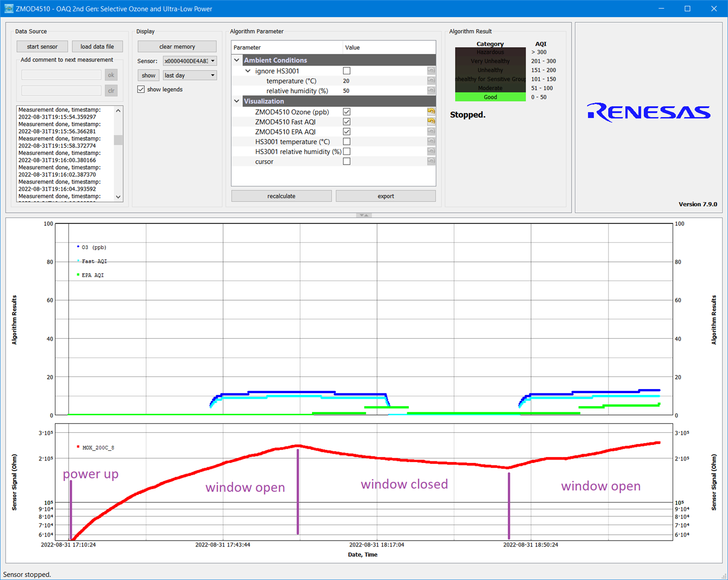Uncheck ZMOD4510 Fast AQI visualization
728x580 pixels.
(x=347, y=121)
